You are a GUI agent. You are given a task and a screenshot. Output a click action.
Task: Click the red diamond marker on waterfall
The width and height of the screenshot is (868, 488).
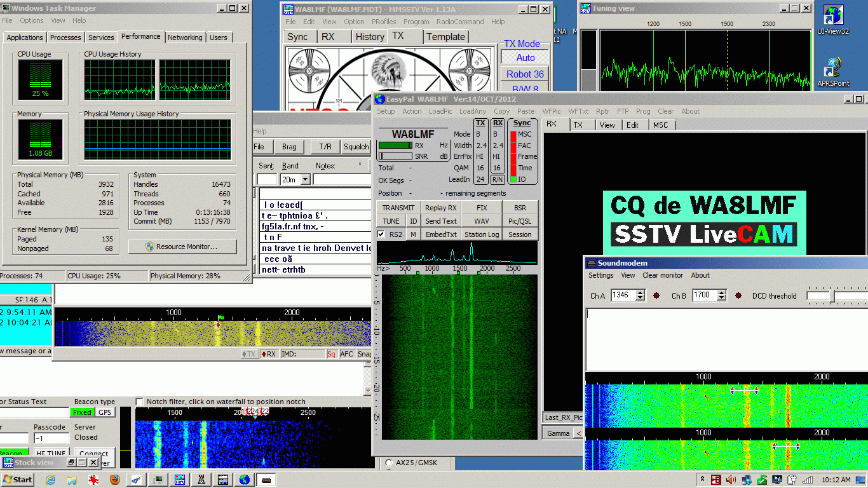pyautogui.click(x=218, y=325)
